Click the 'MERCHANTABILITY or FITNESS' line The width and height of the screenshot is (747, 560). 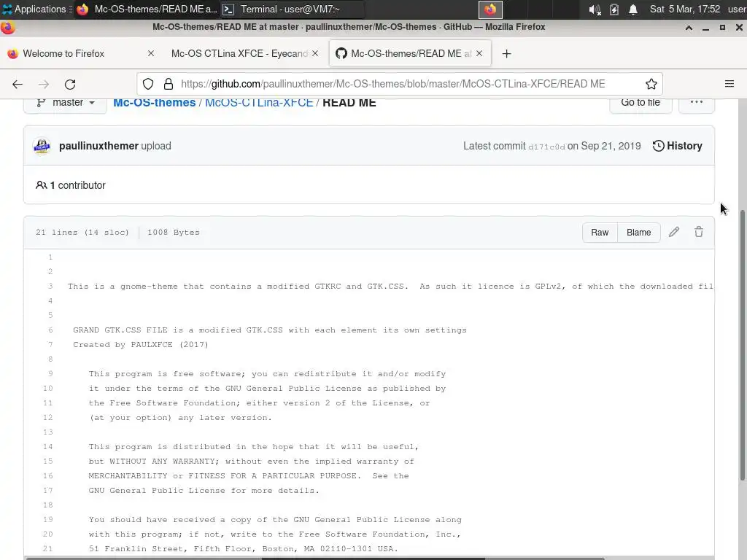pyautogui.click(x=249, y=475)
